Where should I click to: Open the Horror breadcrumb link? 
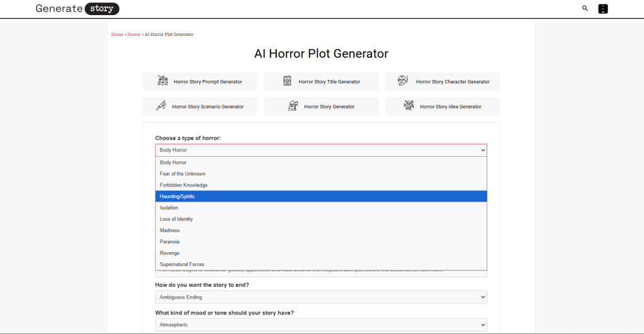click(x=134, y=35)
